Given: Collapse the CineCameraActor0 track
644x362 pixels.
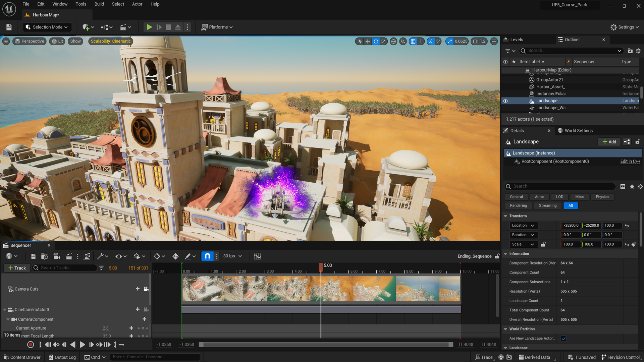Looking at the screenshot, I should point(5,310).
